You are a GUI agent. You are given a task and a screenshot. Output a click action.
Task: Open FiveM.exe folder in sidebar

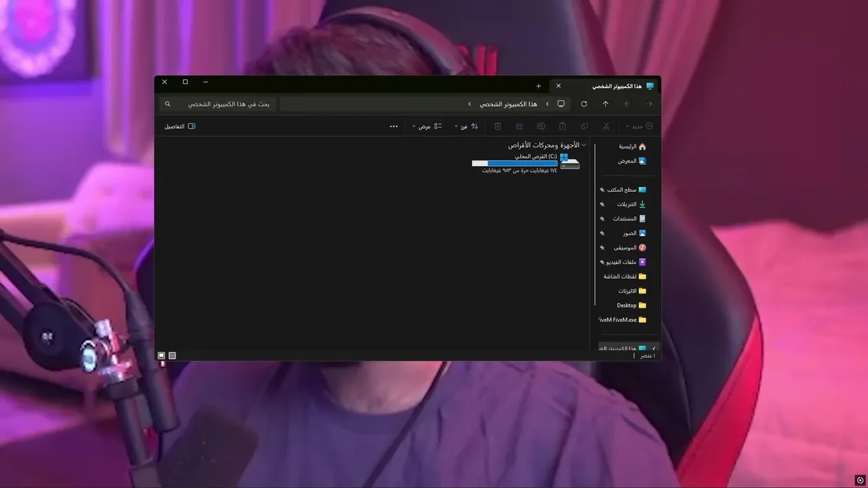click(623, 320)
